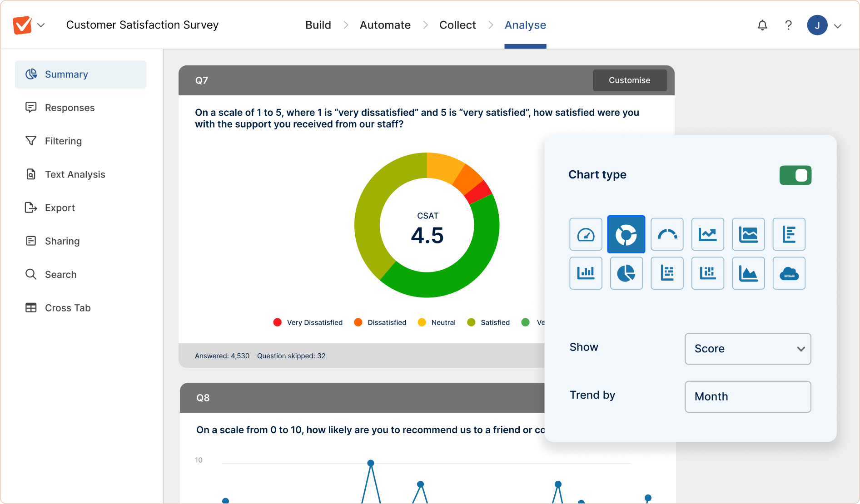Expand the user account menu

pos(838,25)
